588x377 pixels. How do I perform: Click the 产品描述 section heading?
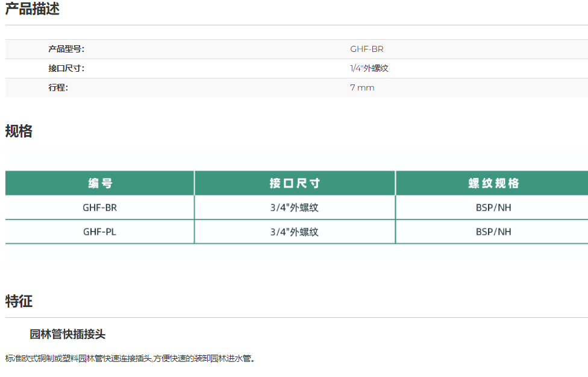(x=33, y=9)
